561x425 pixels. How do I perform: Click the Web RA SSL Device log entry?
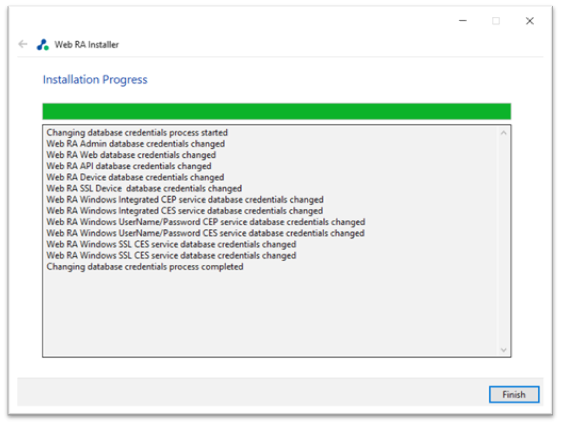tap(144, 189)
